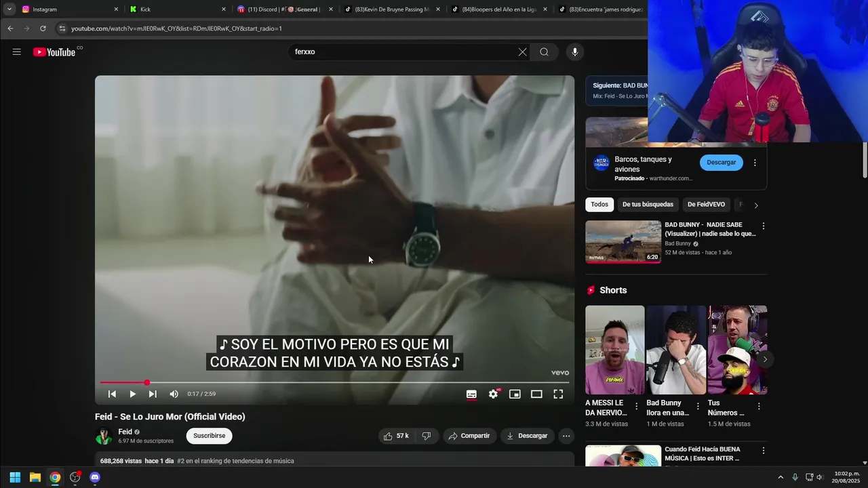The width and height of the screenshot is (868, 488).
Task: Open the Bad Bunny llora short
Action: coord(676,350)
